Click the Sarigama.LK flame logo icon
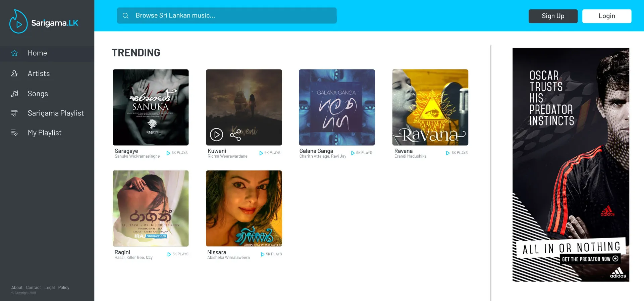This screenshot has height=301, width=644. pos(18,21)
